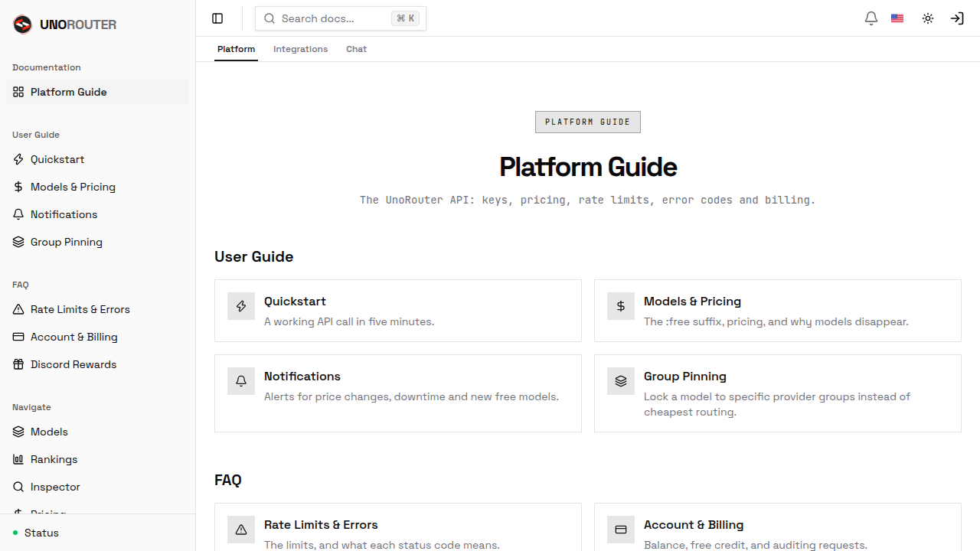Click the Quickstart card lightning icon

point(241,306)
